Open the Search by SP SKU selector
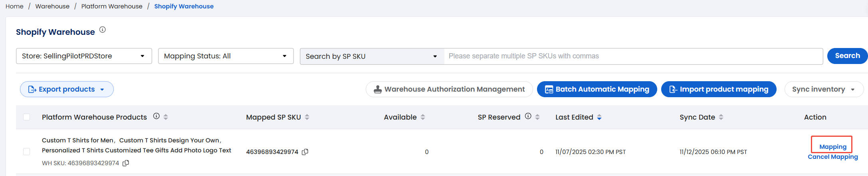868x176 pixels. point(371,56)
